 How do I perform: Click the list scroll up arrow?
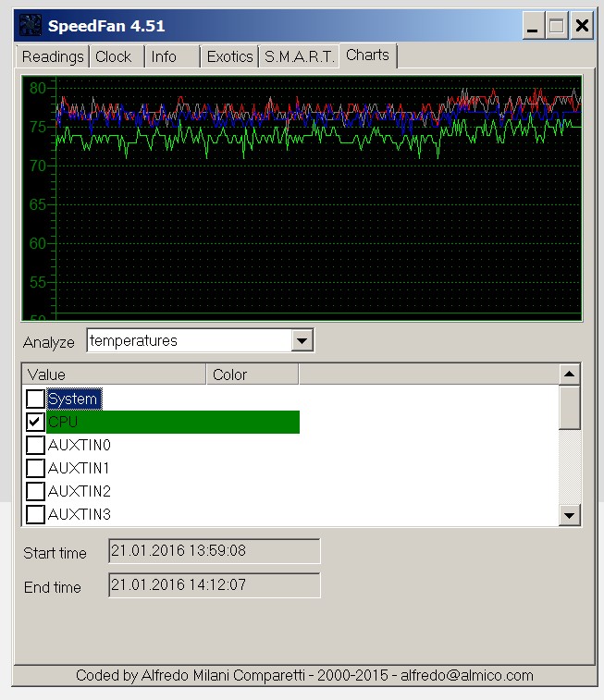click(569, 375)
